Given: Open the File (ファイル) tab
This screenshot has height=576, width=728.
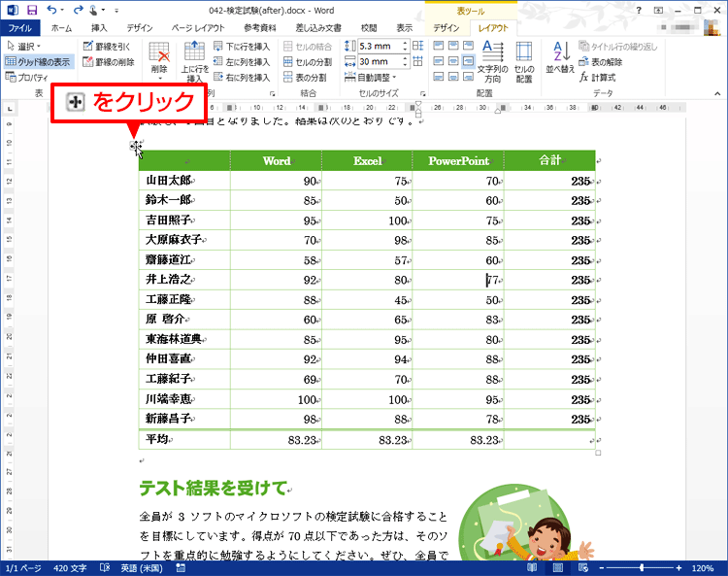Looking at the screenshot, I should click(x=20, y=28).
